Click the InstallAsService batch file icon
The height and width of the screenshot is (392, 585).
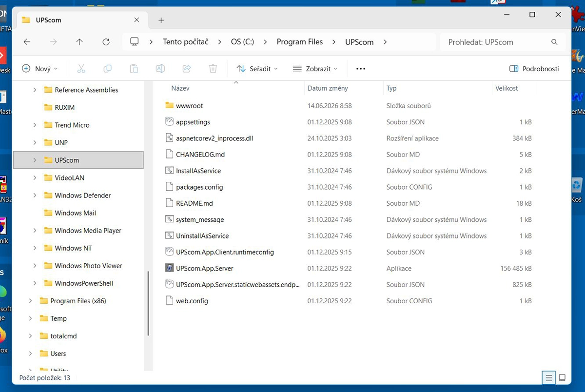click(x=169, y=171)
